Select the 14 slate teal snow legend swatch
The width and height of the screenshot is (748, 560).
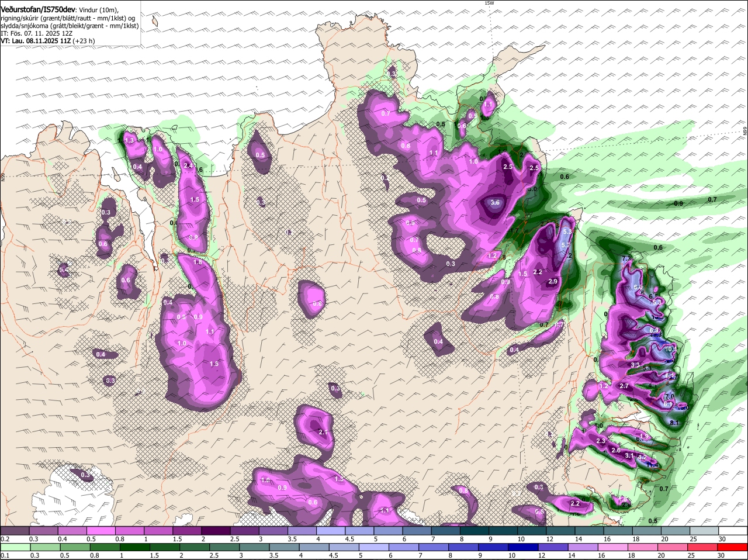point(590,530)
